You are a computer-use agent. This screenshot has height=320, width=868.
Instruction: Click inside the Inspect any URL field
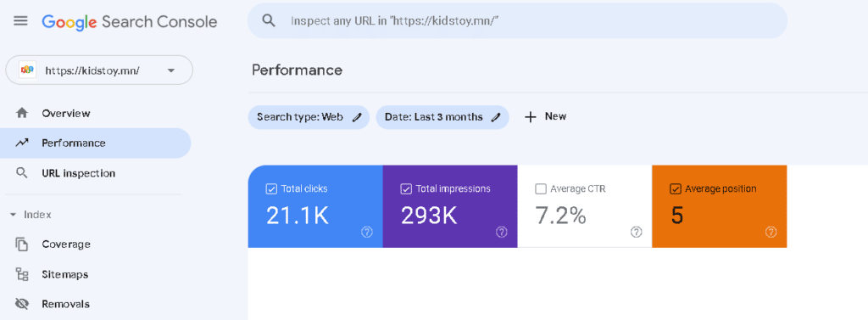[x=517, y=21]
